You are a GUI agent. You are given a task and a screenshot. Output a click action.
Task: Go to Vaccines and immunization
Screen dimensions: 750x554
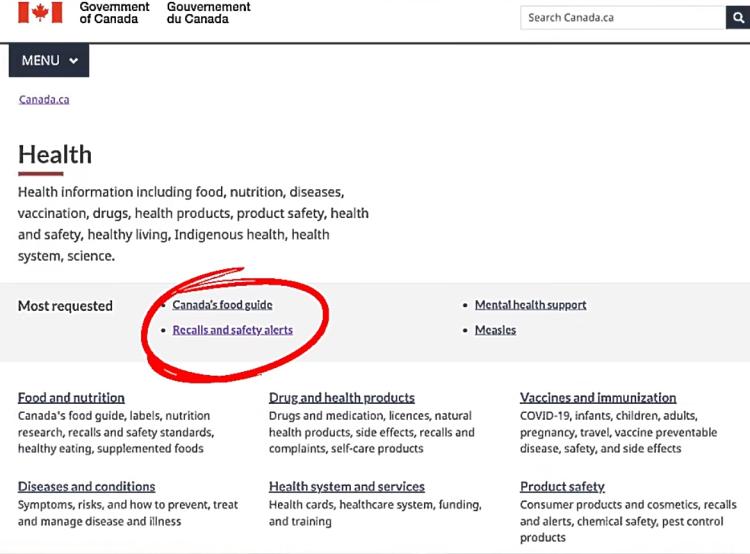[598, 398]
